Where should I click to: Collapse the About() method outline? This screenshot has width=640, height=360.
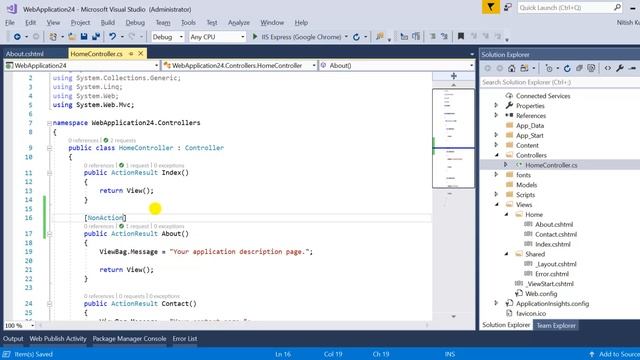49,234
